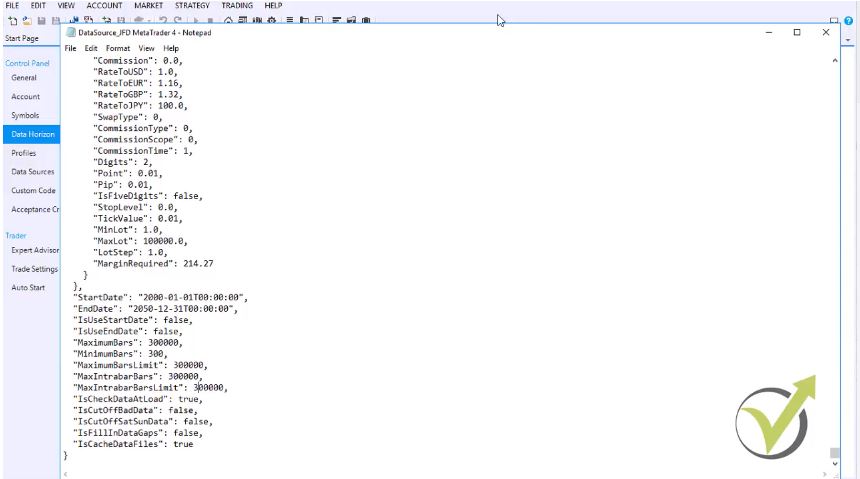Open help via blue question mark icon
860x479 pixels.
[849, 20]
